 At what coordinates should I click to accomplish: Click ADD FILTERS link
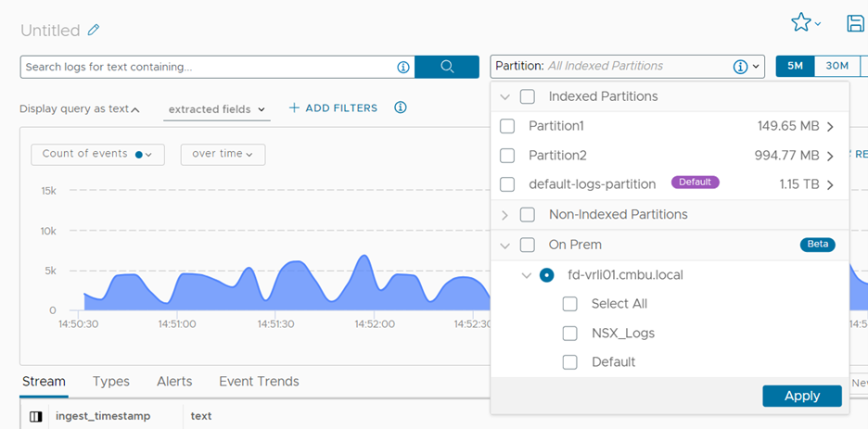(x=333, y=108)
